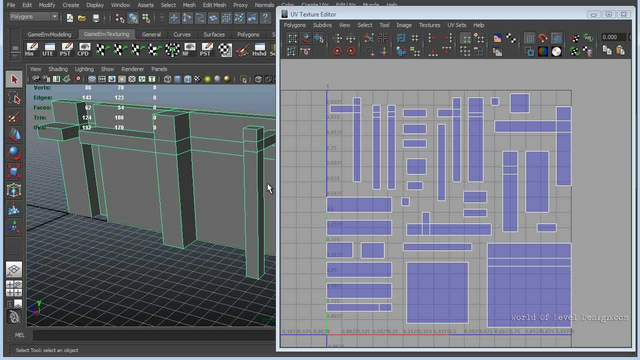Switch to four-view panel layout
Screen dimensions: 640x360
14,288
